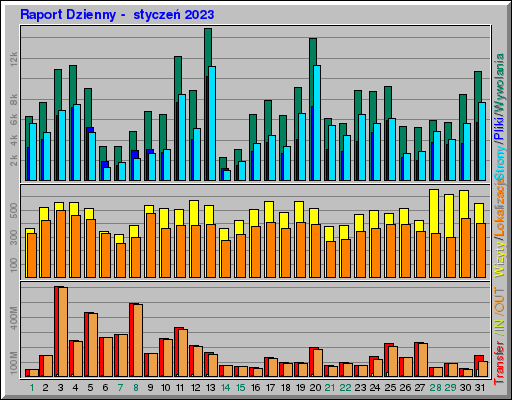Click day label "5" on the x-axis

[90, 388]
